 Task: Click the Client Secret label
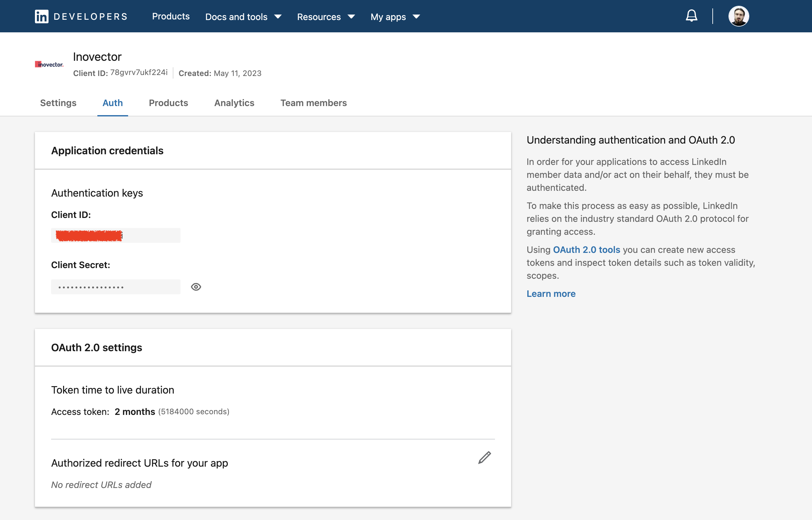(80, 265)
